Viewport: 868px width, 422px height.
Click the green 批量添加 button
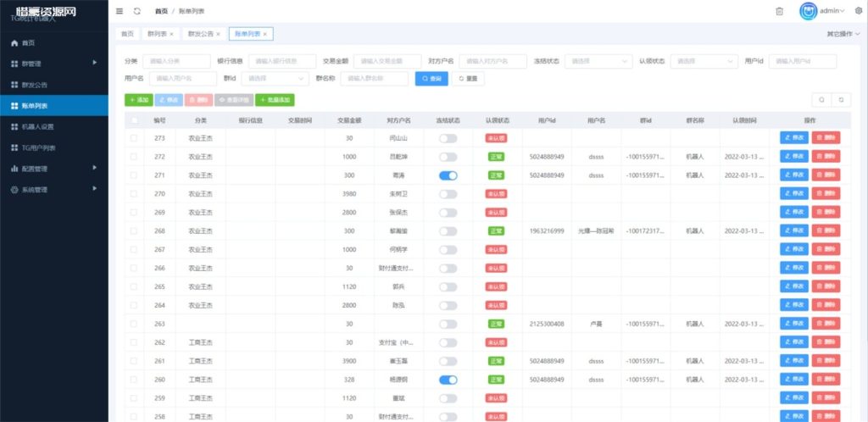pyautogui.click(x=275, y=100)
